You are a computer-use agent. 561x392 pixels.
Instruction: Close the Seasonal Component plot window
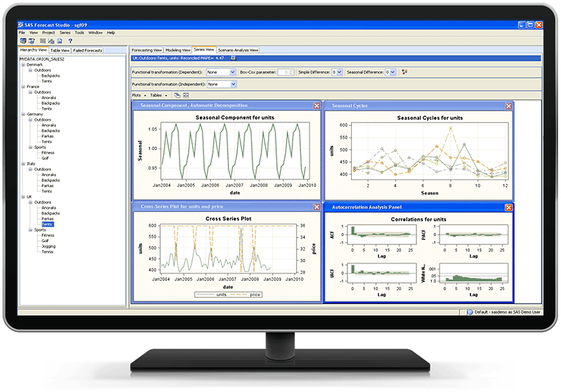click(x=317, y=106)
